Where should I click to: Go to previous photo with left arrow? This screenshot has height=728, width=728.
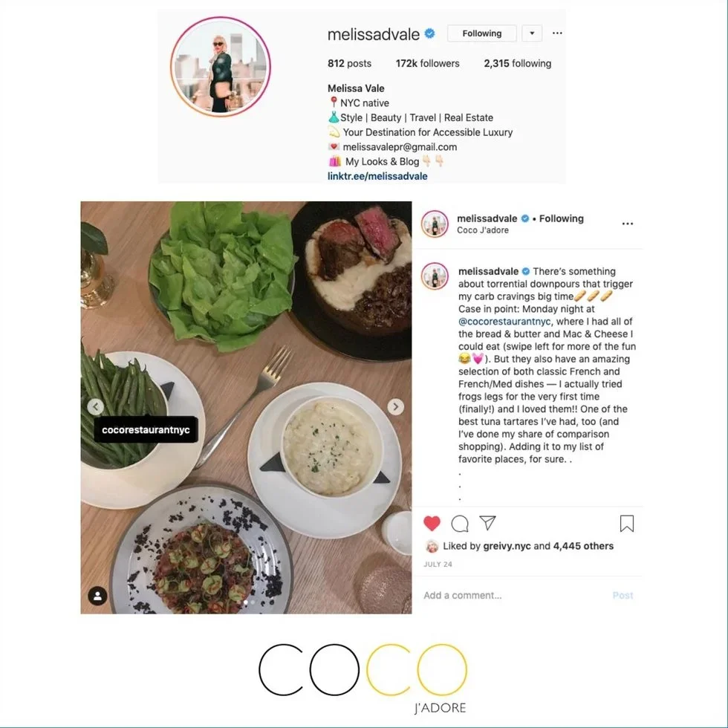coord(96,407)
